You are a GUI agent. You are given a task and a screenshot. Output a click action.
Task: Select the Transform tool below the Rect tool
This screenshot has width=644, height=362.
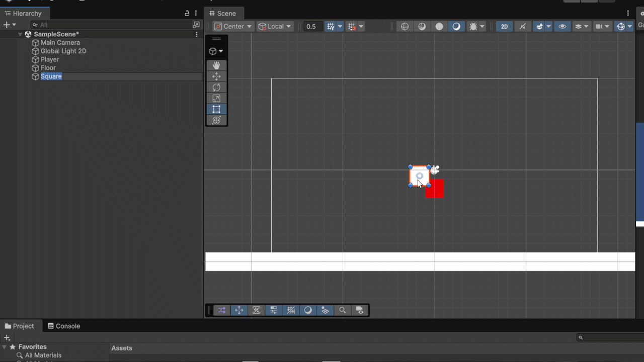click(x=216, y=120)
